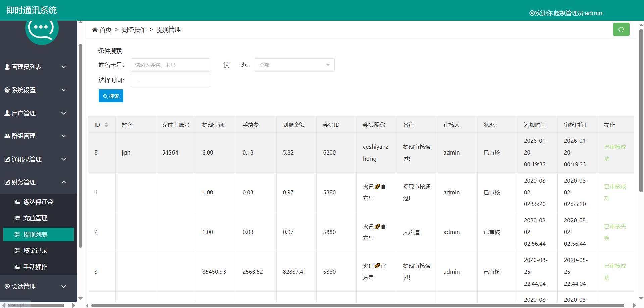Click the 财务操作 breadcrumb link

134,30
